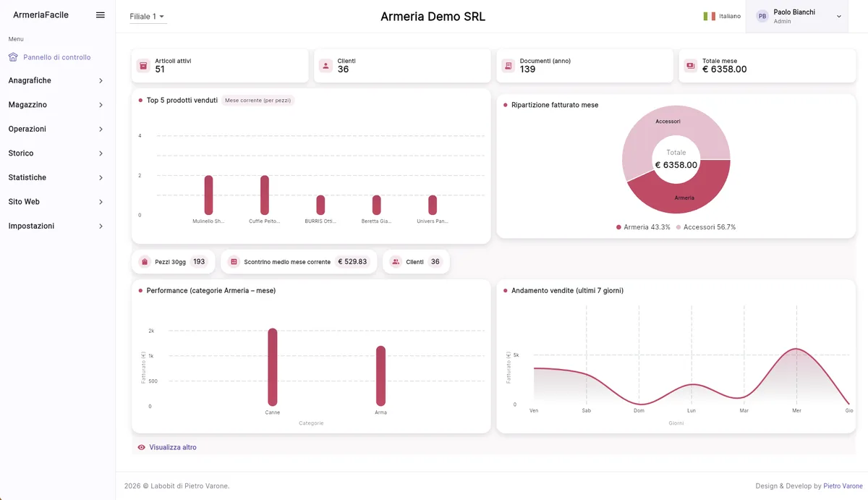Change language via Italiano label
The width and height of the screenshot is (868, 500).
pyautogui.click(x=730, y=16)
